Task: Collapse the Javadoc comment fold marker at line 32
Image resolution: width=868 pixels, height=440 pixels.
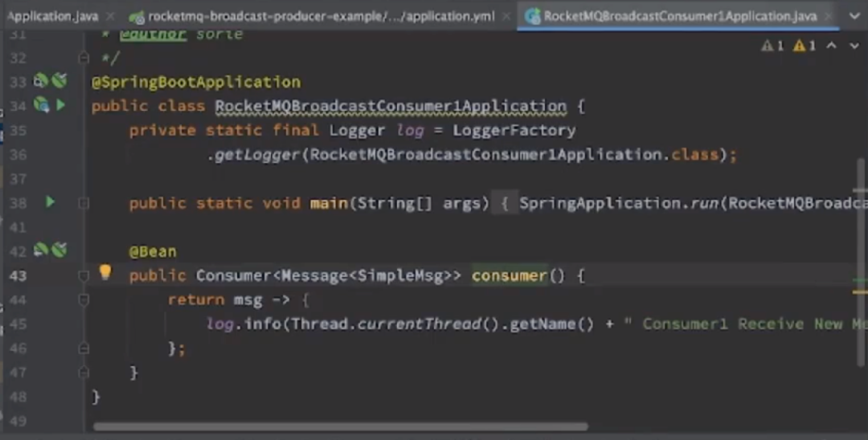Action: click(x=84, y=58)
